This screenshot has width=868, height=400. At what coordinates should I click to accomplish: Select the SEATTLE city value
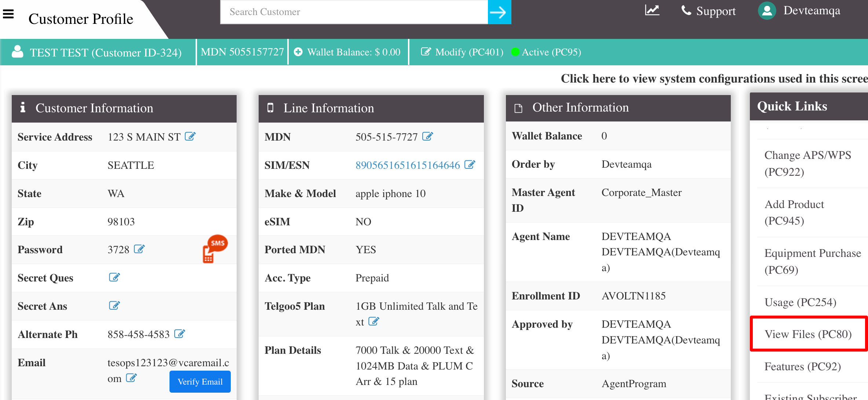131,165
